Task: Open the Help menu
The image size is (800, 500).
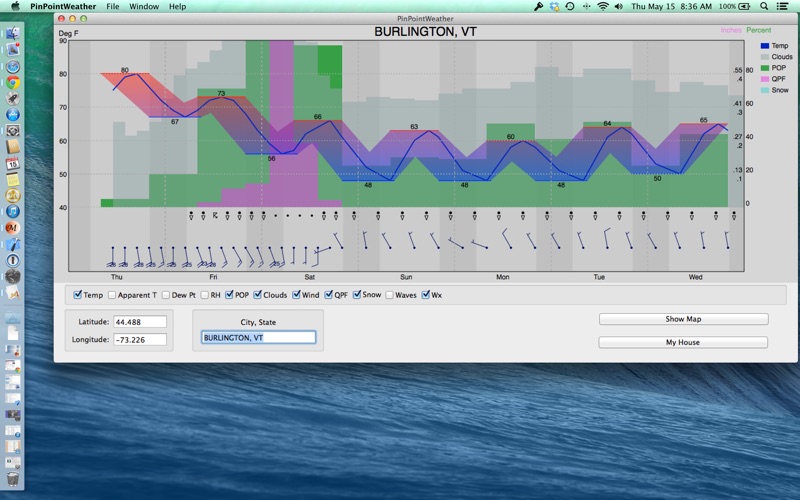Action: click(x=178, y=6)
